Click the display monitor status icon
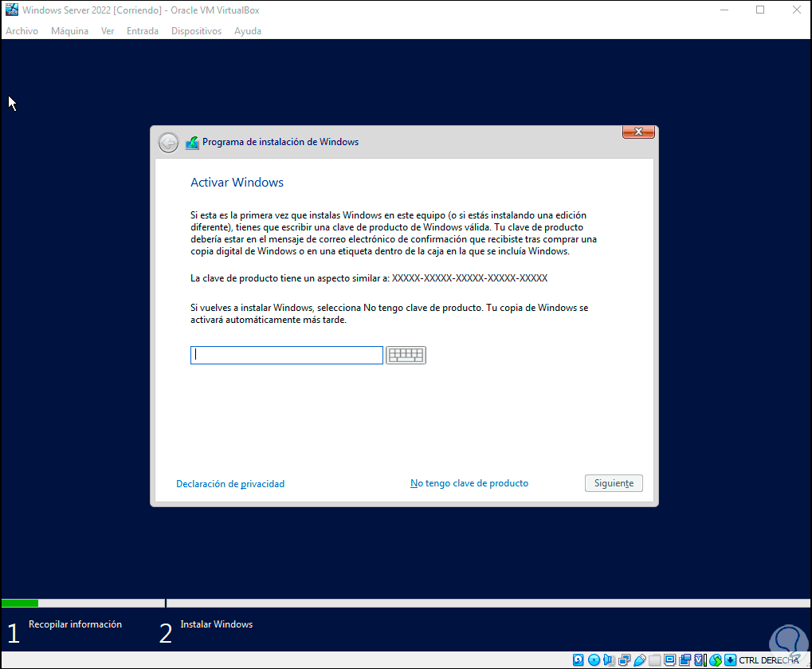 coord(669,659)
